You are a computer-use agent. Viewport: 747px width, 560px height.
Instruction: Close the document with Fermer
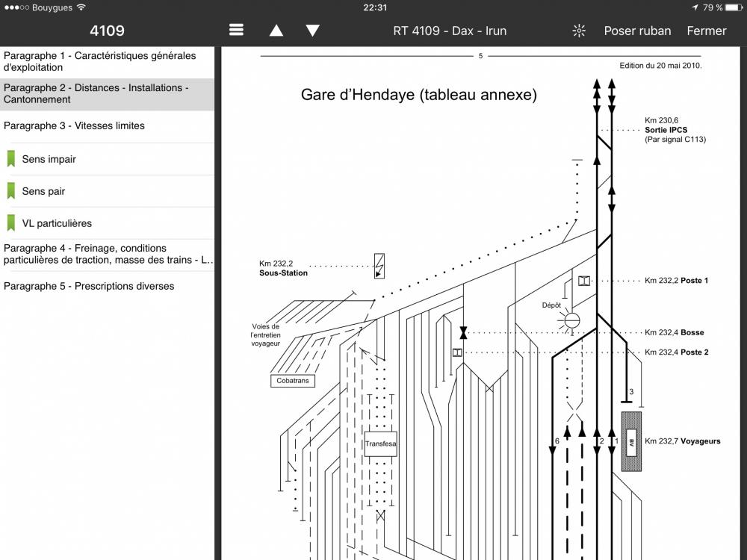tap(706, 31)
